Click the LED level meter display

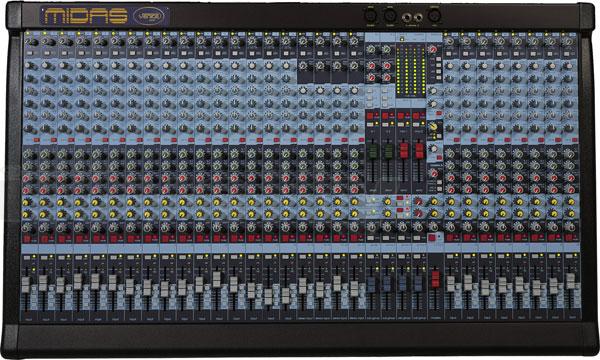pyautogui.click(x=411, y=71)
